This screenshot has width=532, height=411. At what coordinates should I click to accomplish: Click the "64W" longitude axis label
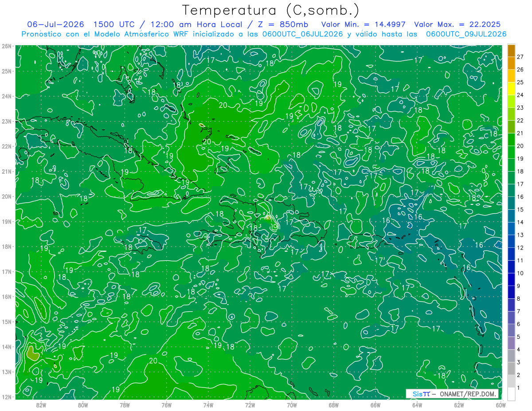[417, 405]
